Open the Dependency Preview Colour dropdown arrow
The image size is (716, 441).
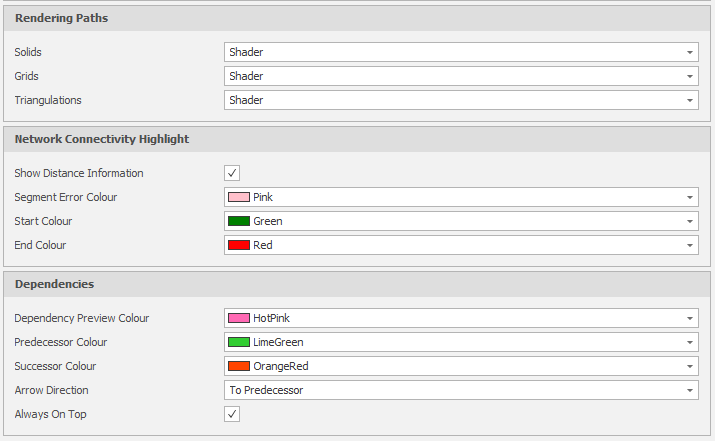click(x=690, y=318)
